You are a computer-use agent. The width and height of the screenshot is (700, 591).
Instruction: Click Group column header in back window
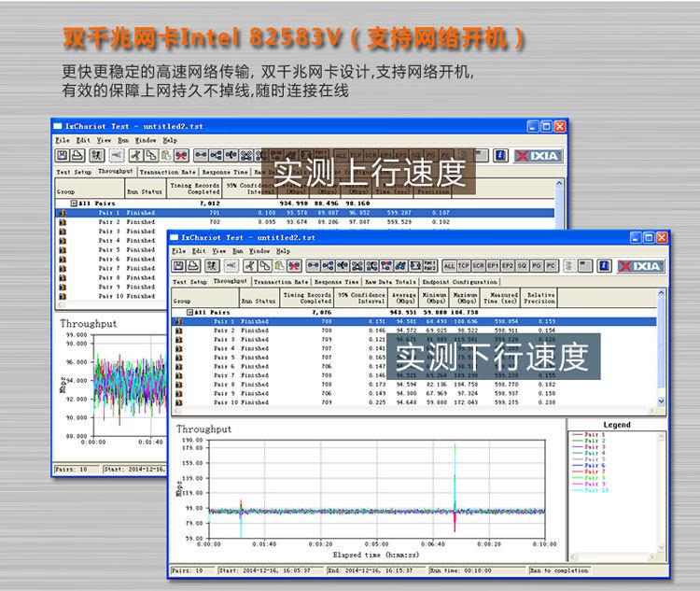click(x=91, y=189)
